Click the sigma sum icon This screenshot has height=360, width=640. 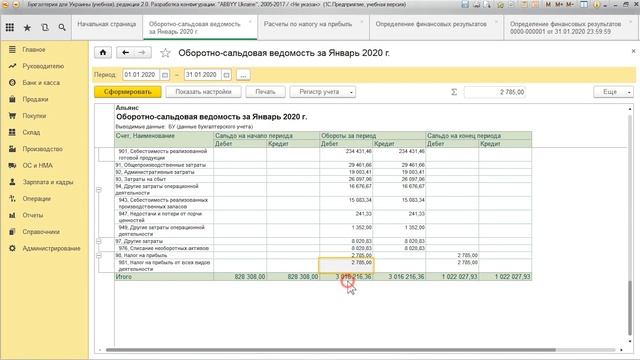click(454, 92)
